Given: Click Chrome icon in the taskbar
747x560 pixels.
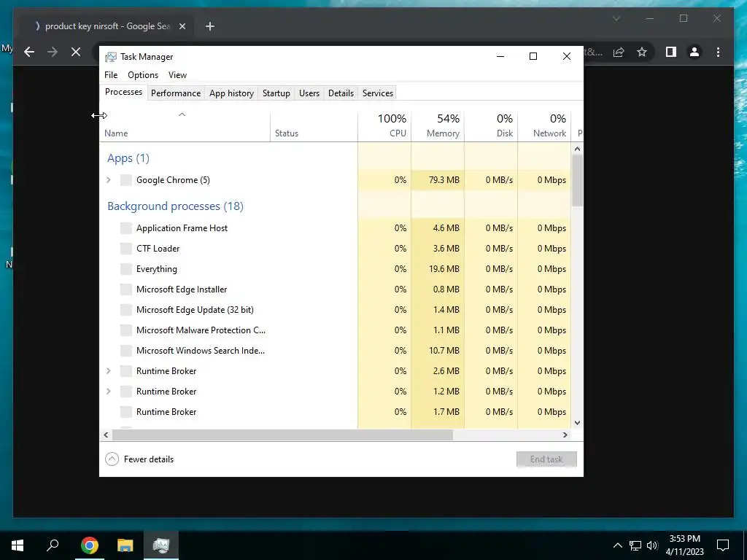Looking at the screenshot, I should (x=90, y=545).
